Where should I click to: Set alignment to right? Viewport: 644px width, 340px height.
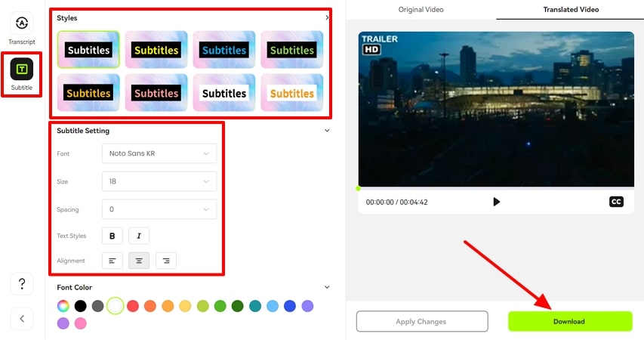[x=166, y=261]
